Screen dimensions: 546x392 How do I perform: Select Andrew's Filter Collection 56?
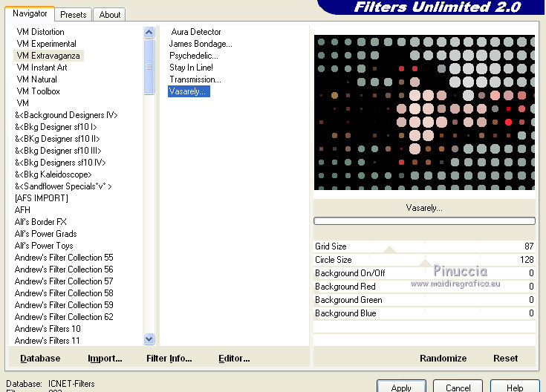[64, 269]
